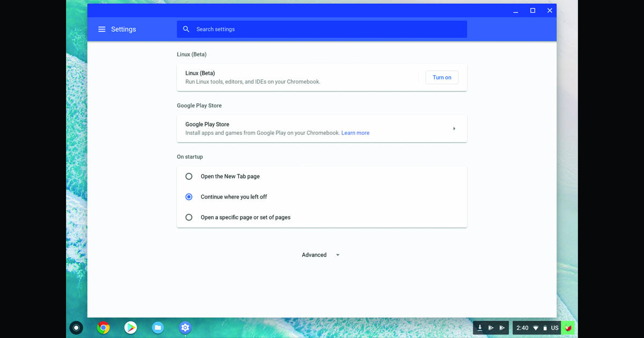Click the US keyboard layout indicator
644x338 pixels.
555,328
